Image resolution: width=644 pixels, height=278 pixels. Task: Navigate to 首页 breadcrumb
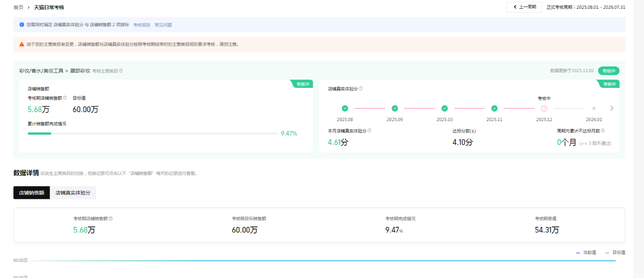click(x=18, y=7)
